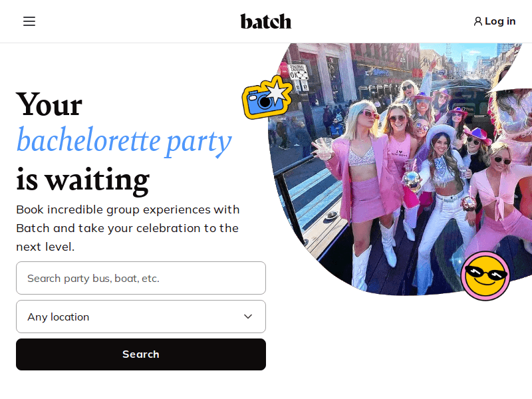This screenshot has height=399, width=532.
Task: Click the blue camera sticker icon
Action: click(x=261, y=102)
